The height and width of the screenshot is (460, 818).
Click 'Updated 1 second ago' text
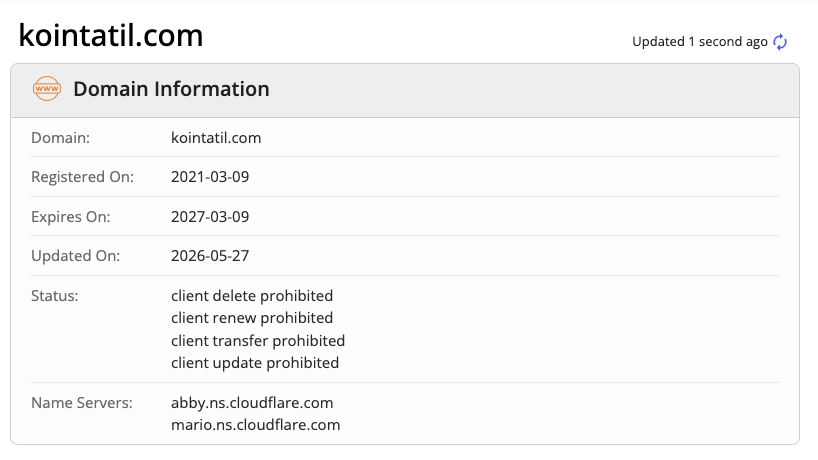point(700,42)
